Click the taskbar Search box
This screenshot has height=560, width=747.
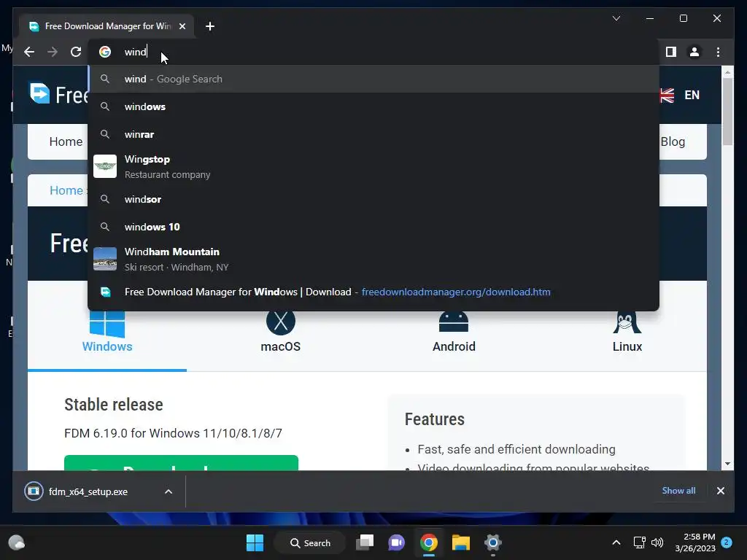(310, 542)
